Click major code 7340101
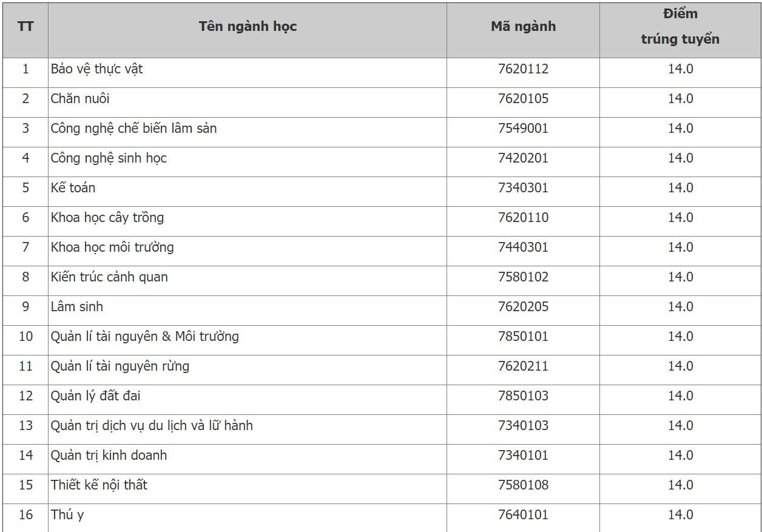Screen dimensions: 762x532 [523, 456]
